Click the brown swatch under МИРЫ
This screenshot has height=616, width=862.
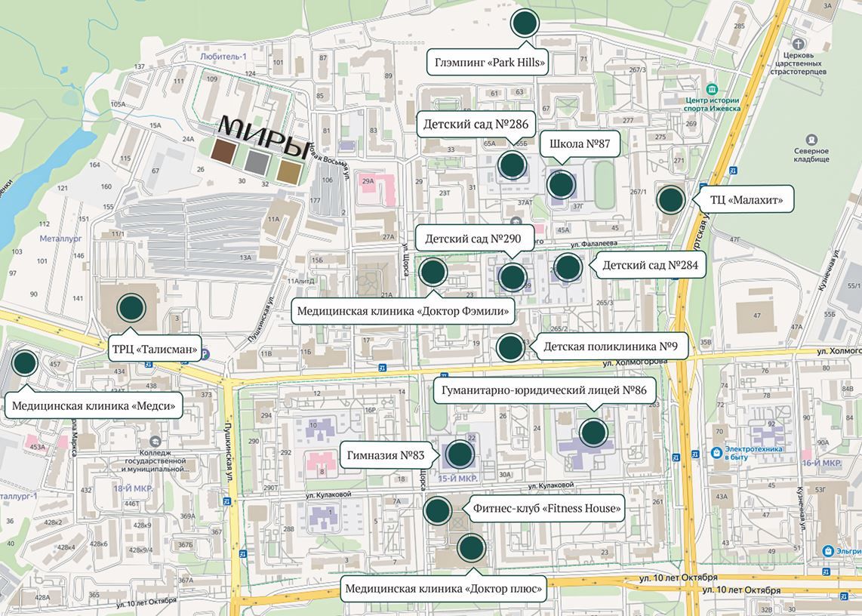pos(223,152)
